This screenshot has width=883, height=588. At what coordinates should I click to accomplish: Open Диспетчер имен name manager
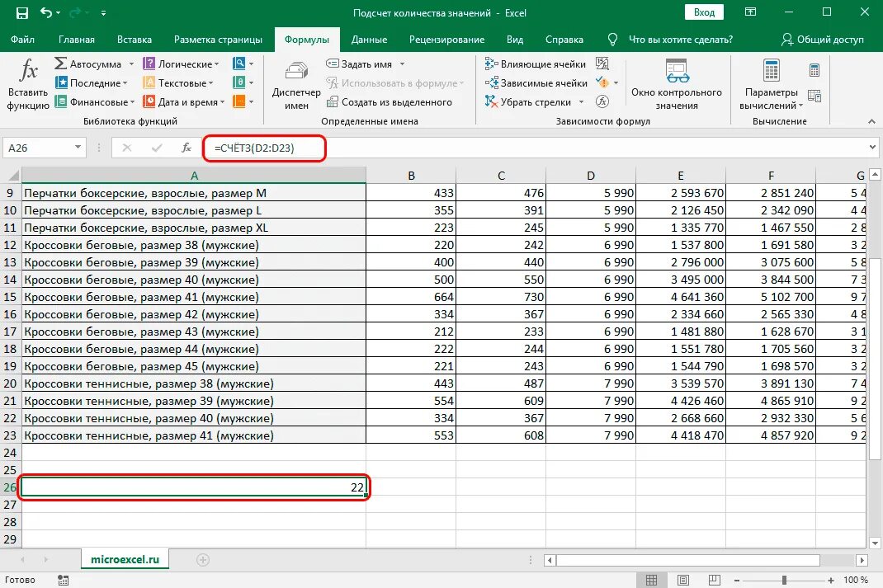click(x=296, y=84)
